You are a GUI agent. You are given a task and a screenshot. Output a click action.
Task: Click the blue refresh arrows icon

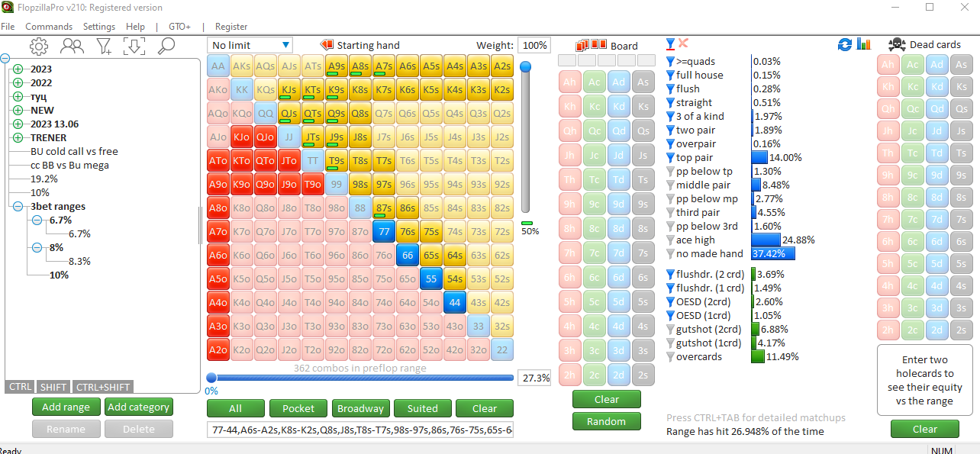(x=845, y=45)
